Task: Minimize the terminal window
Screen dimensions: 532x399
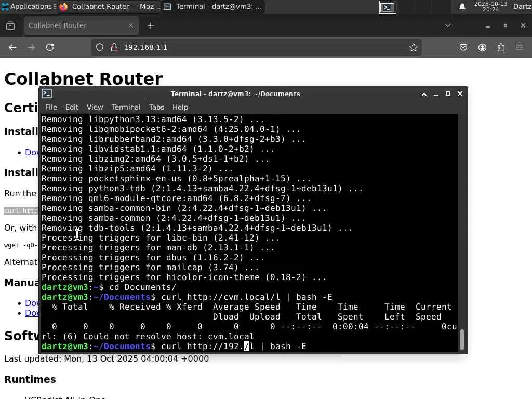Action: [436, 94]
